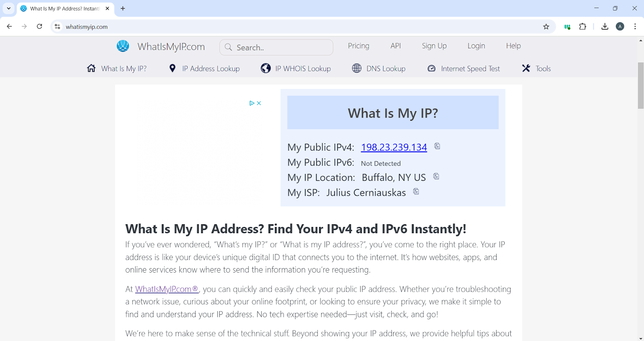The image size is (644, 341).
Task: Bookmark this page with the star icon
Action: (546, 27)
